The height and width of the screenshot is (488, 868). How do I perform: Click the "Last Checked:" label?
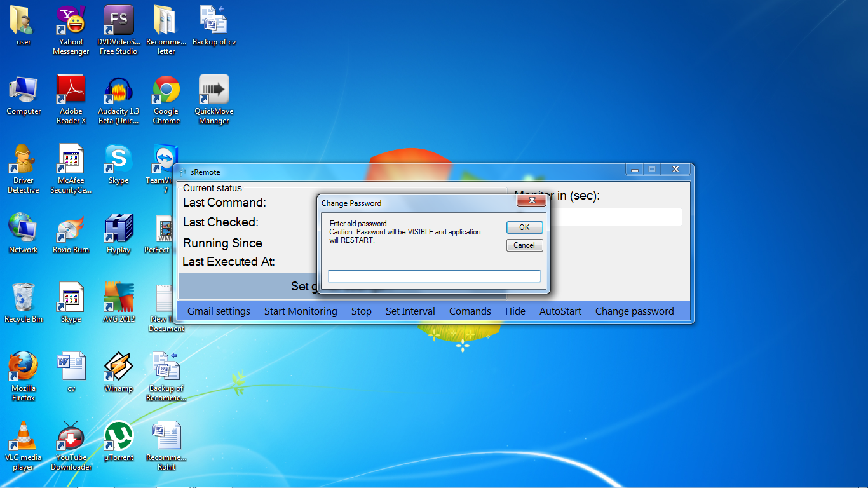(x=220, y=222)
